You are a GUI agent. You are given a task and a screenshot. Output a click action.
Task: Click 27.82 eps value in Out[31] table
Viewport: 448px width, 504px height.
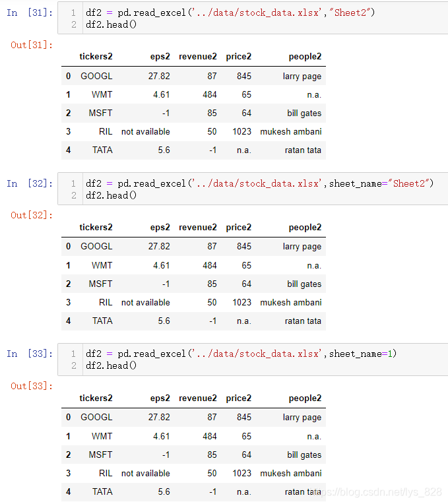click(x=159, y=76)
